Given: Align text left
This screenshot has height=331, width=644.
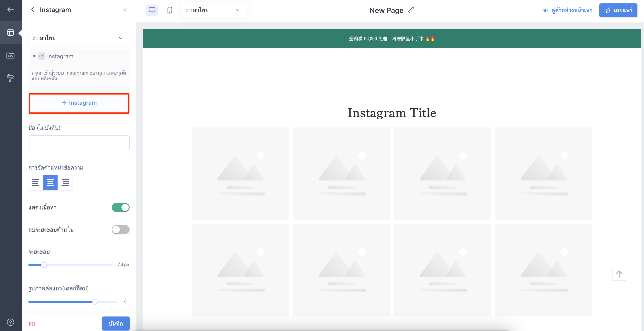Looking at the screenshot, I should pos(36,182).
